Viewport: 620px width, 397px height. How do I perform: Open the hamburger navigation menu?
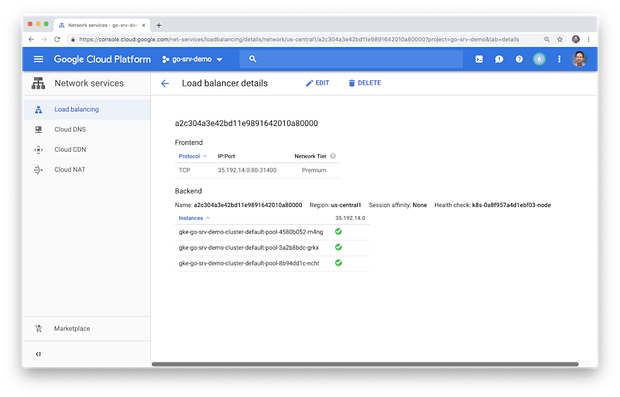38,59
